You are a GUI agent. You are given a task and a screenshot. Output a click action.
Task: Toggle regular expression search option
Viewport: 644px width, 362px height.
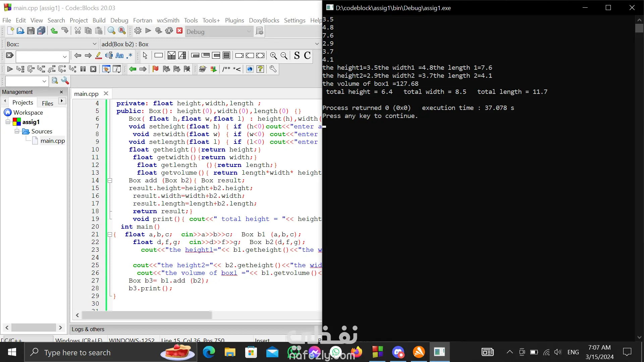click(129, 56)
